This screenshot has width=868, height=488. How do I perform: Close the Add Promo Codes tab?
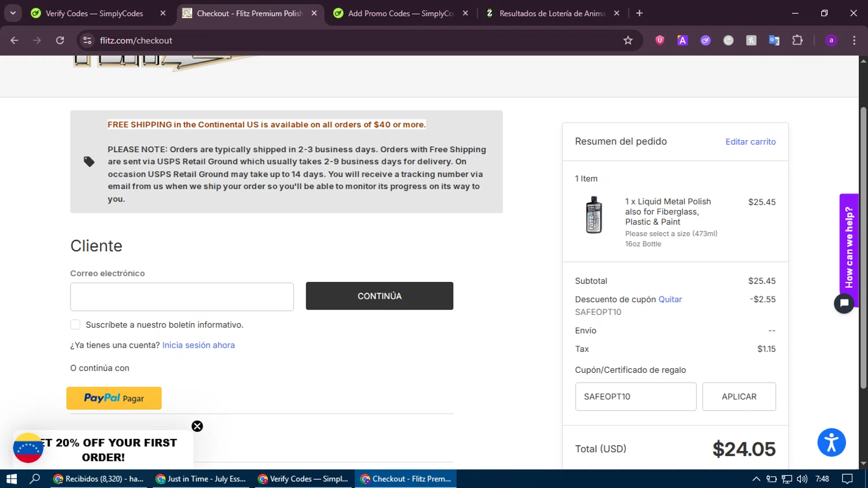pyautogui.click(x=465, y=13)
